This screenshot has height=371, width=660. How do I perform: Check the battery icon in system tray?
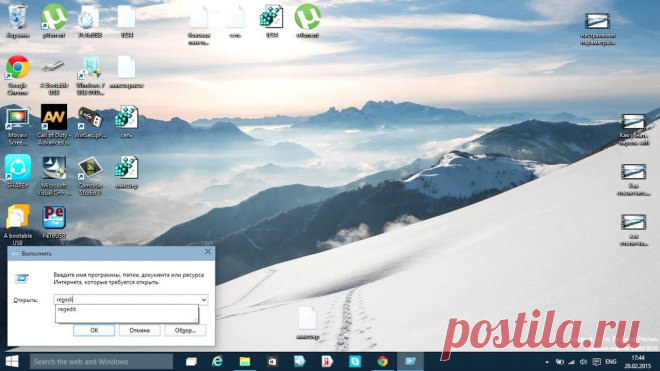click(559, 362)
